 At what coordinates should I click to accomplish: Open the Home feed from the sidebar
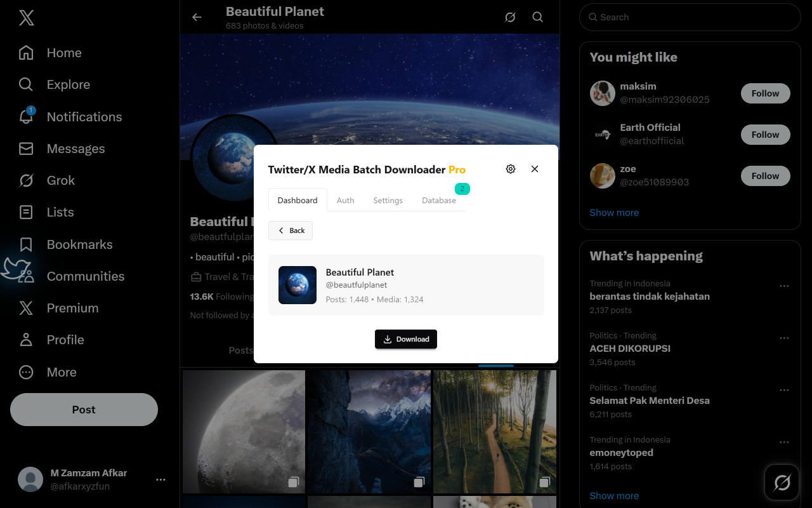[x=63, y=53]
